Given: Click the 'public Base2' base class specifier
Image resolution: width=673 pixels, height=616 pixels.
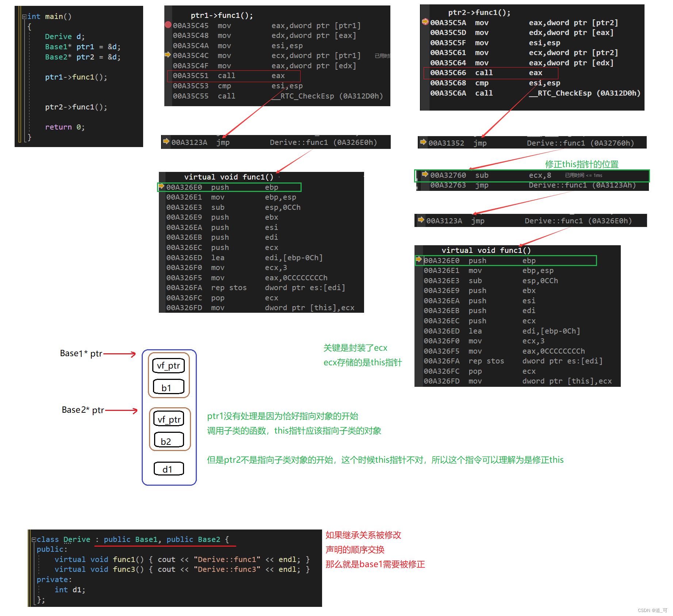Looking at the screenshot, I should point(194,539).
